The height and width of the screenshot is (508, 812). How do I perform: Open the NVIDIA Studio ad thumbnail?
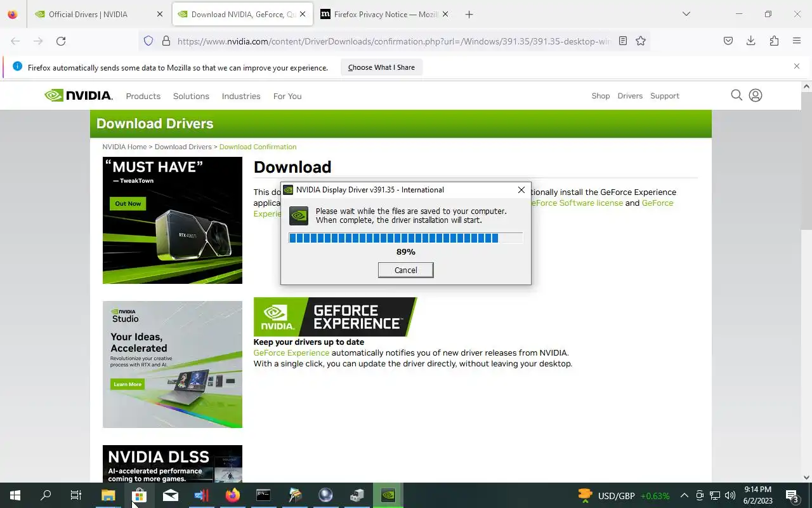pos(173,364)
